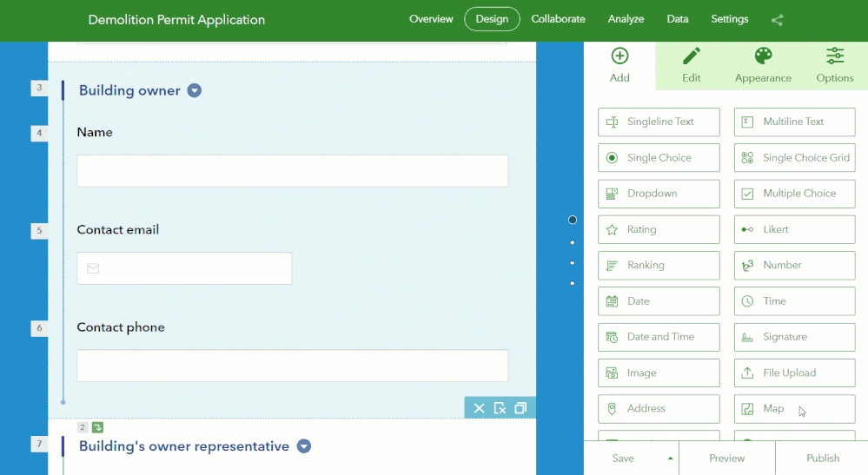The width and height of the screenshot is (868, 475).
Task: Add a Map question
Action: 794,409
